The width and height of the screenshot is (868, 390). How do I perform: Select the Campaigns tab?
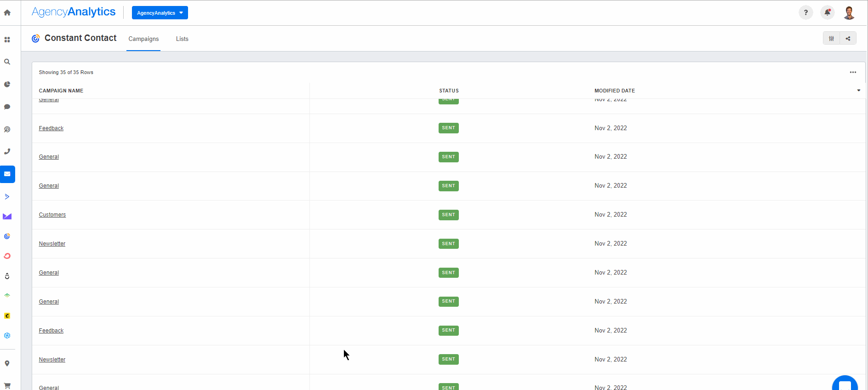pyautogui.click(x=143, y=39)
